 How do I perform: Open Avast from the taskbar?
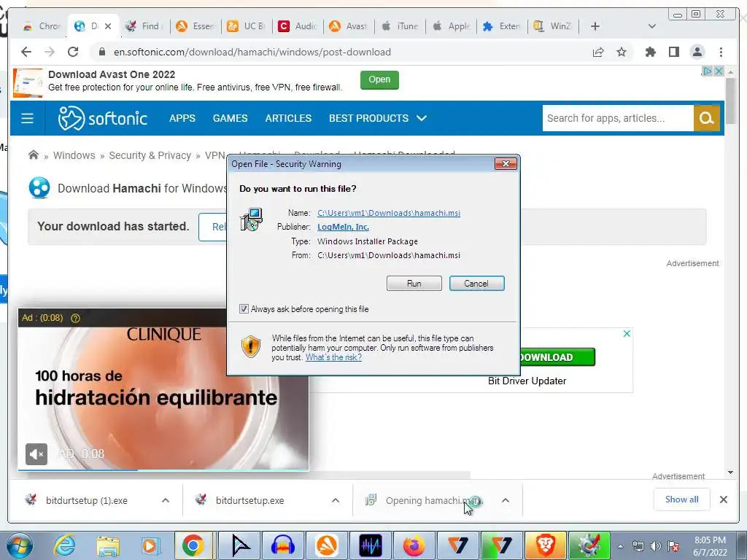327,545
